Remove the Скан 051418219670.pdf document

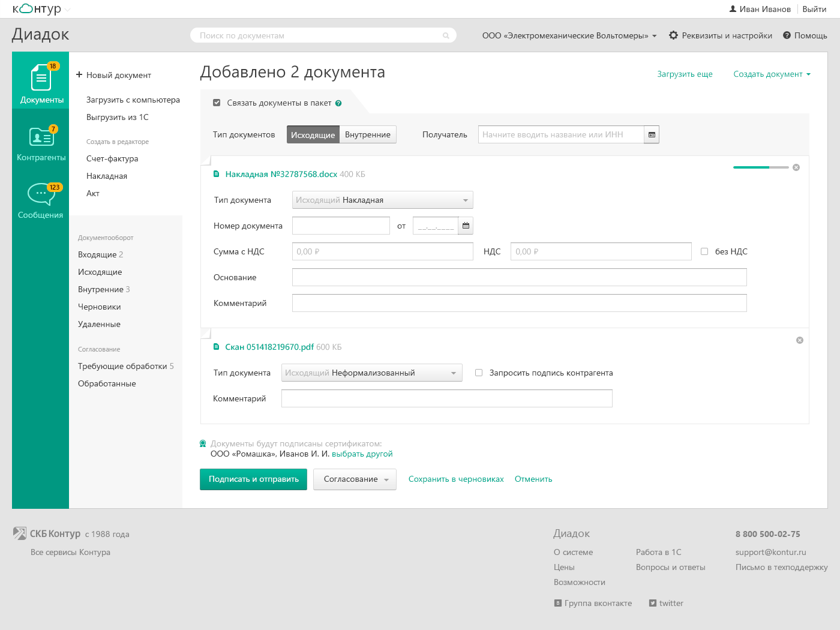(x=799, y=340)
